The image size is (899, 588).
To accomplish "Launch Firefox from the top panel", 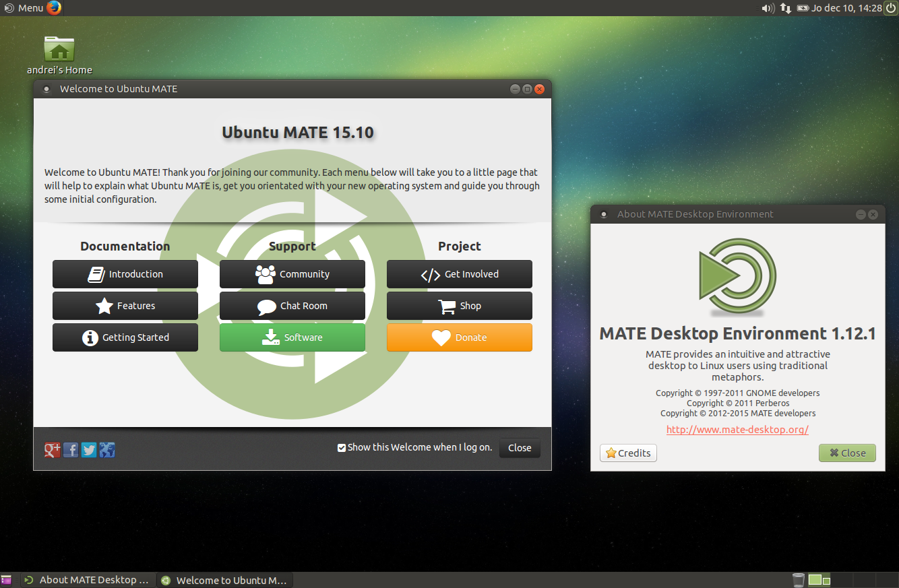I will (x=55, y=8).
